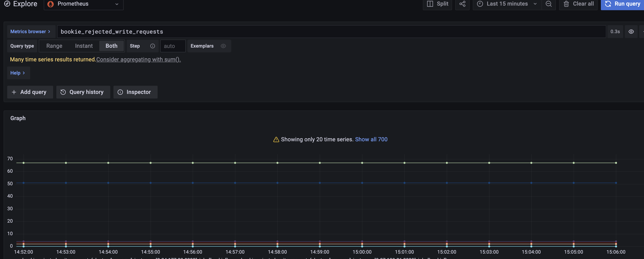The height and width of the screenshot is (259, 644).
Task: Open the Last 15 minutes time picker
Action: pos(507,4)
